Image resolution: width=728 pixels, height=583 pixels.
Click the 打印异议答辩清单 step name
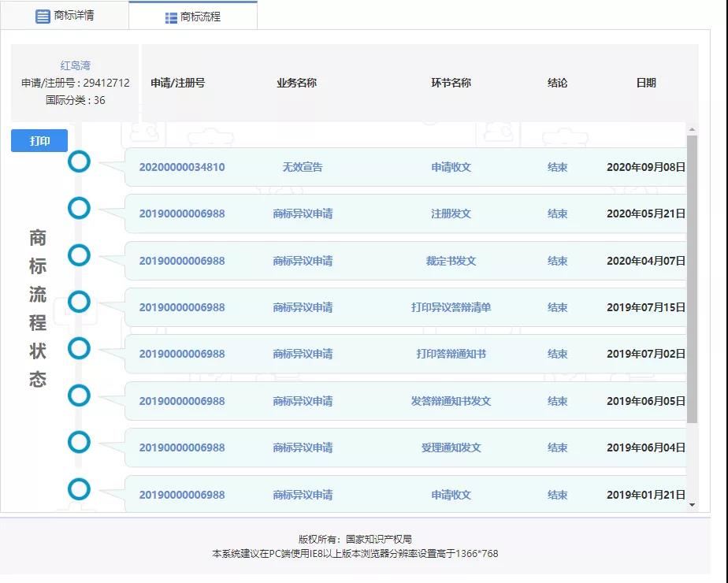click(x=451, y=307)
